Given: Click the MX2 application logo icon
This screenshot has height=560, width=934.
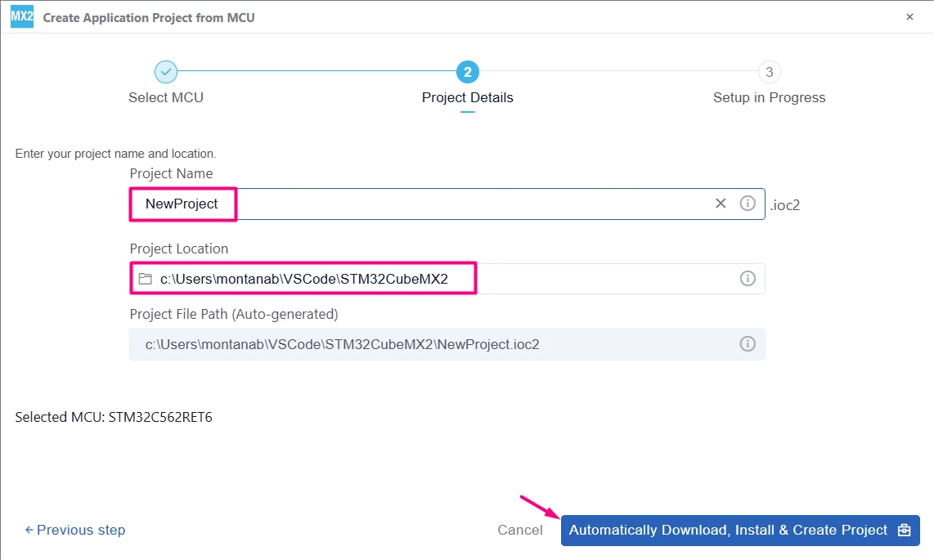Looking at the screenshot, I should coord(22,16).
